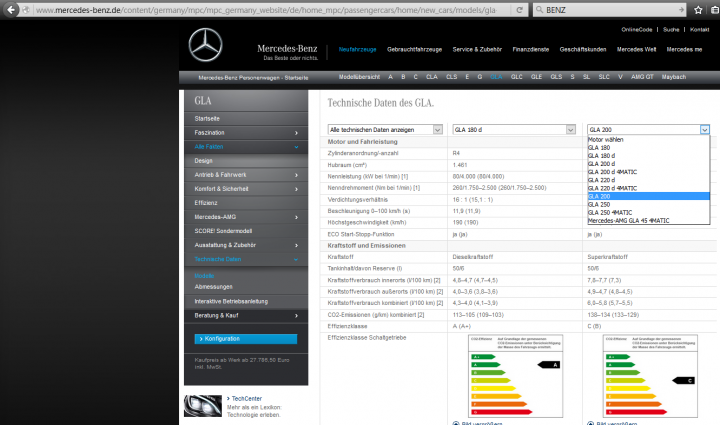
Task: Click the globe icon in the address bar
Action: [x=26, y=10]
